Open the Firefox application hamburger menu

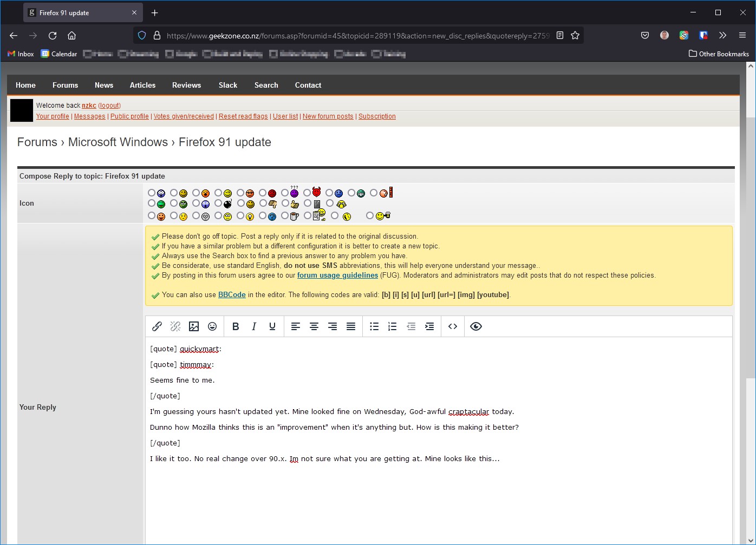point(742,35)
